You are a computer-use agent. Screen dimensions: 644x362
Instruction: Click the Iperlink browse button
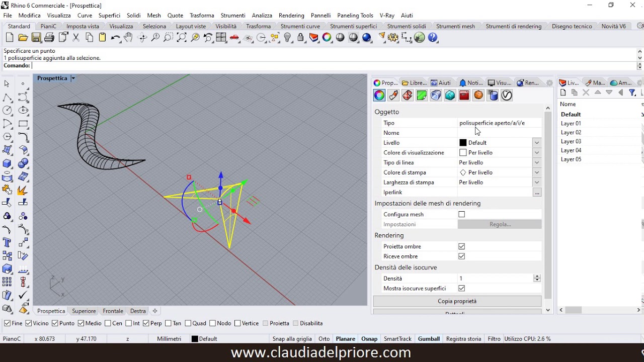[x=537, y=193]
